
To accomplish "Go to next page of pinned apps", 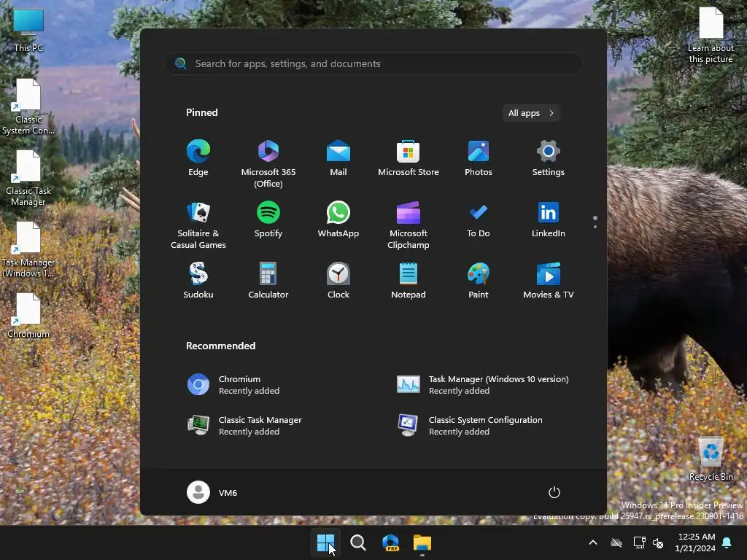I will 595,227.
